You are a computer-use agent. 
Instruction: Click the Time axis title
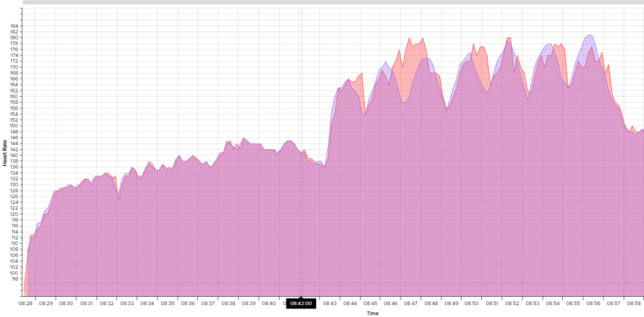click(372, 313)
